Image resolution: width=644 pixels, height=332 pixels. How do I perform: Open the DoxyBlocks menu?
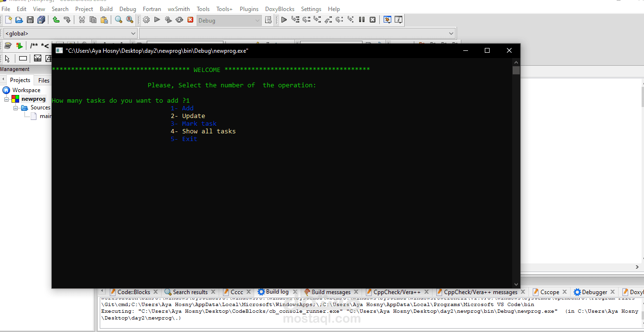[280, 9]
